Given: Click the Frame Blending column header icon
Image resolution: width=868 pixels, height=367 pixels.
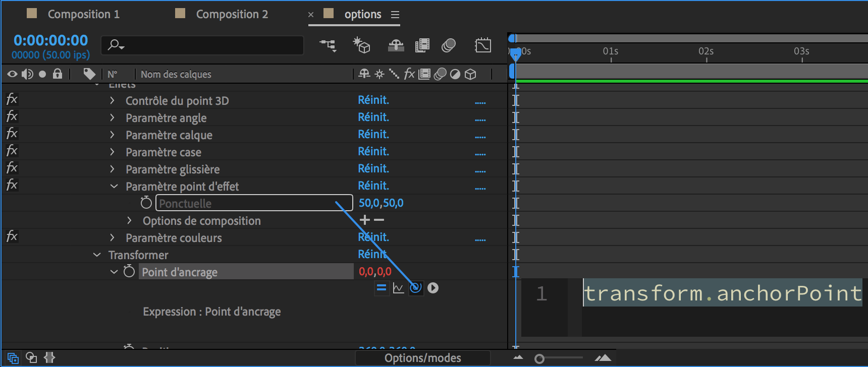Looking at the screenshot, I should [424, 74].
